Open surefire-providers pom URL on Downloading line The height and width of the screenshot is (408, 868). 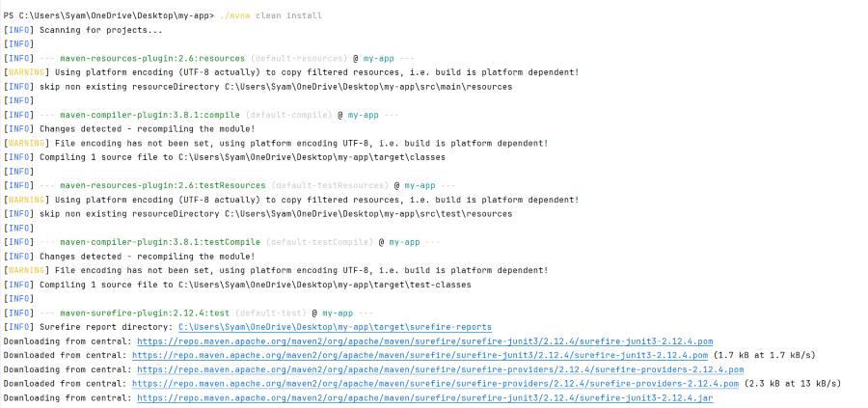click(x=440, y=369)
